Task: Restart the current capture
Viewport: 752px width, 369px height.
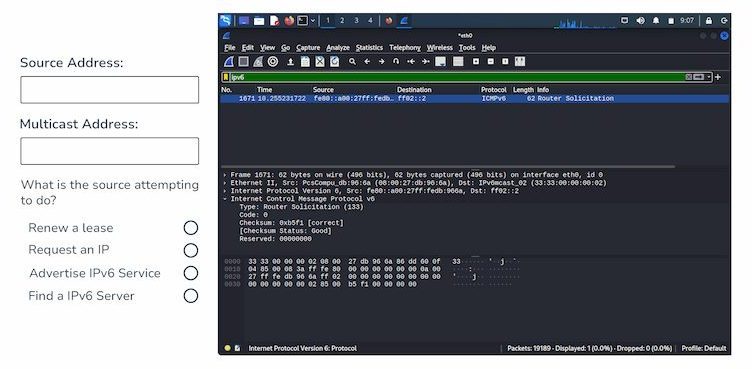Action: point(258,61)
